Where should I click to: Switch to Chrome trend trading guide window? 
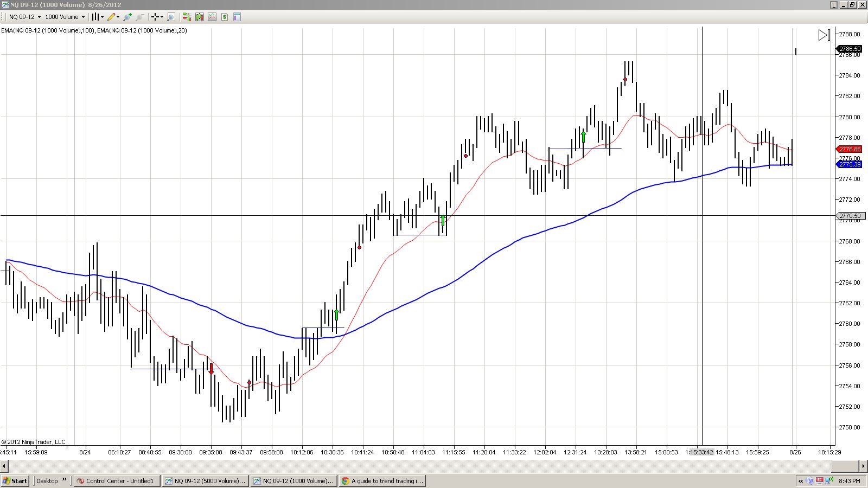(382, 481)
